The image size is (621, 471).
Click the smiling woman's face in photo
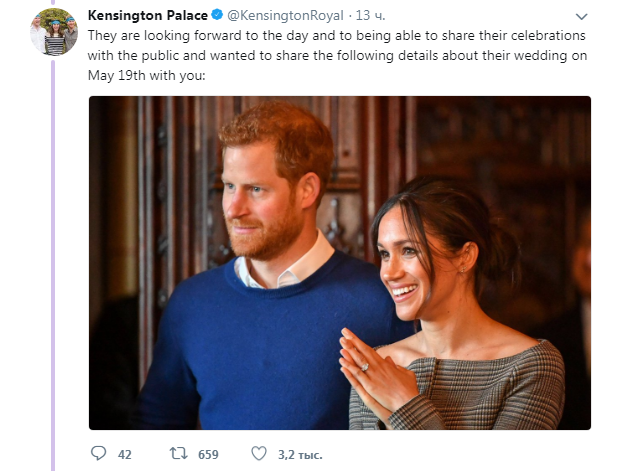pyautogui.click(x=410, y=260)
